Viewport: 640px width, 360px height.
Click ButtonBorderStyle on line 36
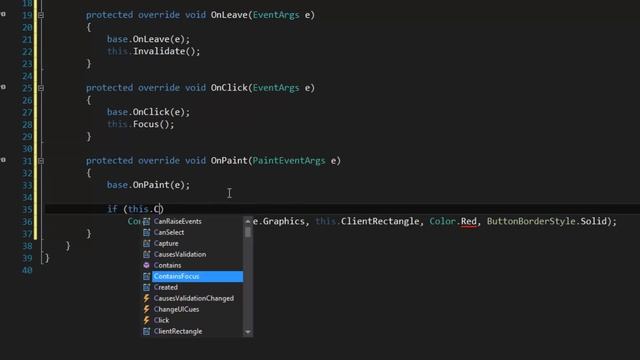click(531, 221)
